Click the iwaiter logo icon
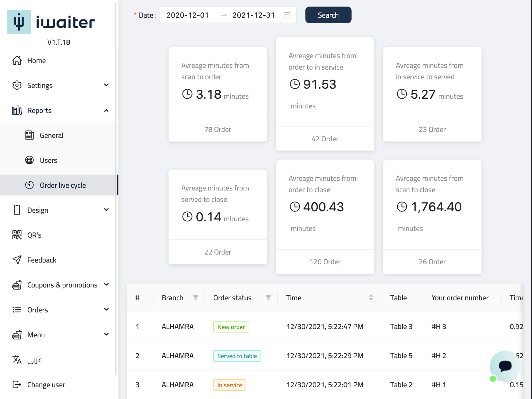 pos(19,22)
